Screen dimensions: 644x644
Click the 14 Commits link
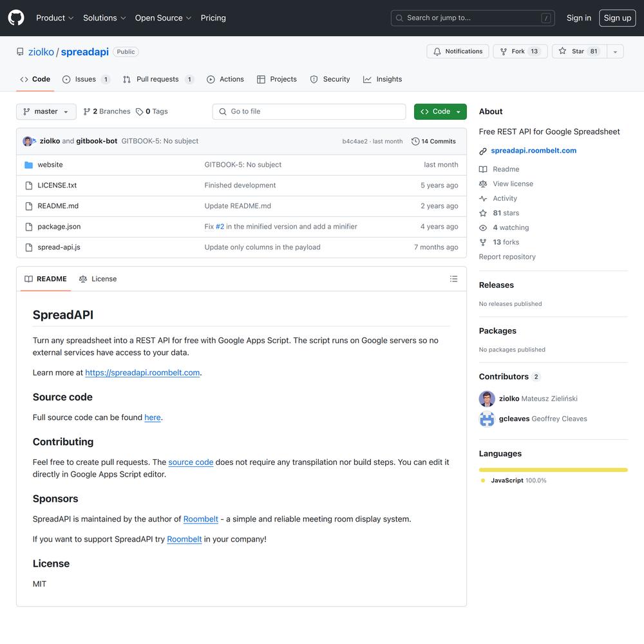coord(433,141)
